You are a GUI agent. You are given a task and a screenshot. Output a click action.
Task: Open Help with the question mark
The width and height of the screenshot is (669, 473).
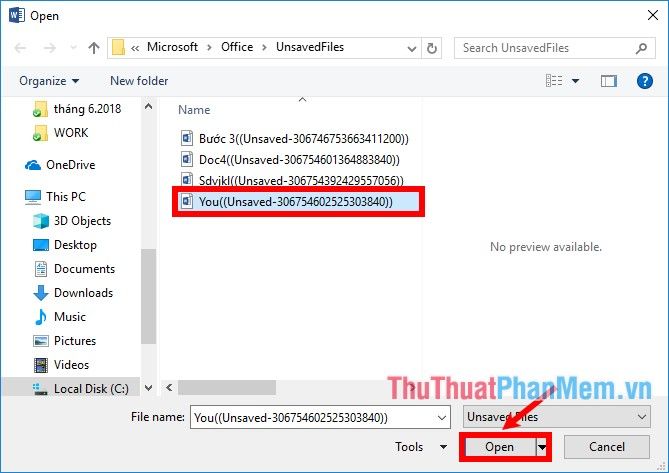click(645, 81)
